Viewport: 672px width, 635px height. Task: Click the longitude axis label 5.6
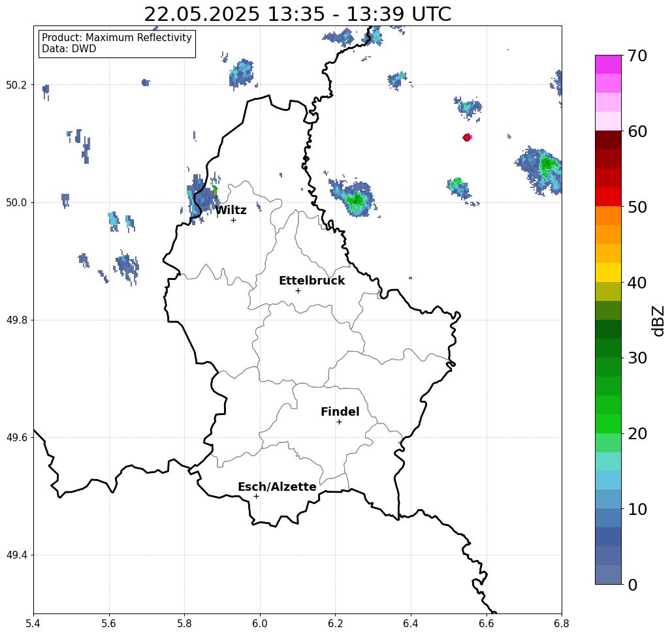tap(109, 623)
